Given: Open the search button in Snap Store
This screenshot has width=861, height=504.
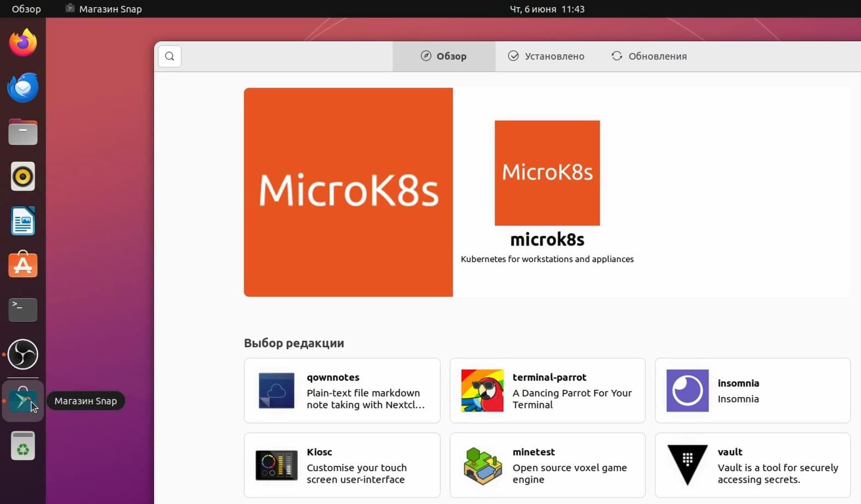Looking at the screenshot, I should (x=170, y=56).
